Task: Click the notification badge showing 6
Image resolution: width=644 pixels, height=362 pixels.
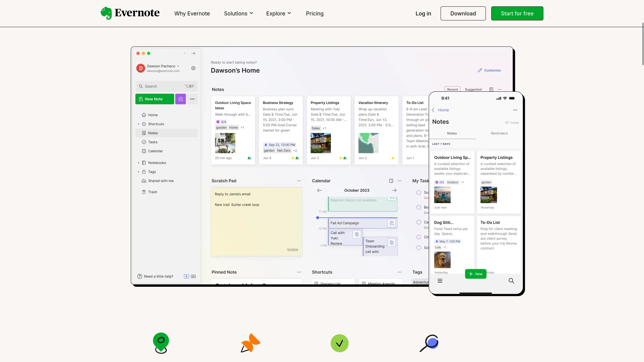Action: tap(186, 276)
